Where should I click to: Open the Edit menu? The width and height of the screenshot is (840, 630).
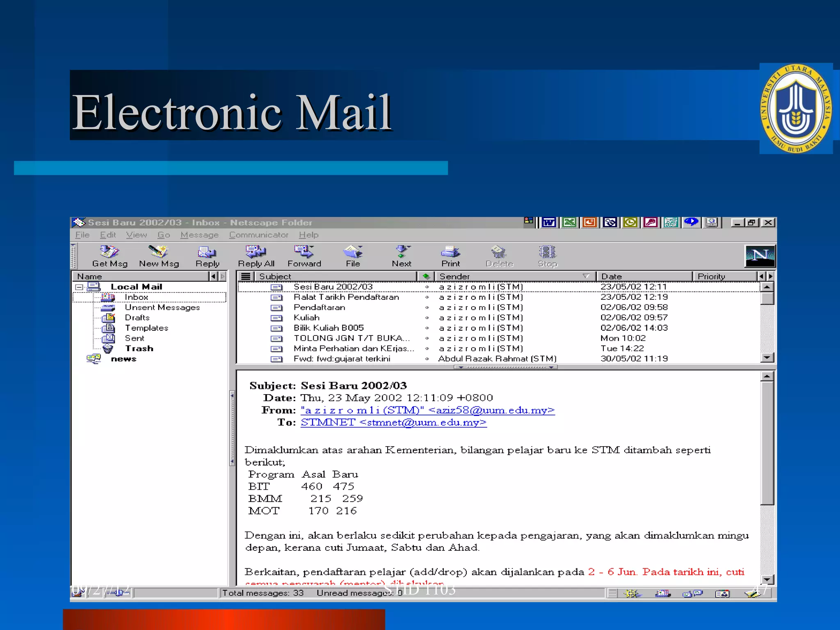tap(108, 235)
